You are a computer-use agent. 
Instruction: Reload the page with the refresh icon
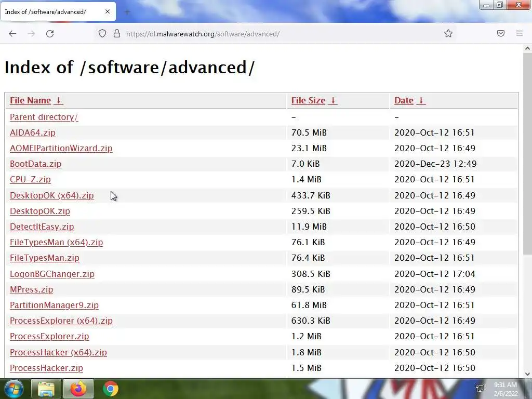click(50, 34)
